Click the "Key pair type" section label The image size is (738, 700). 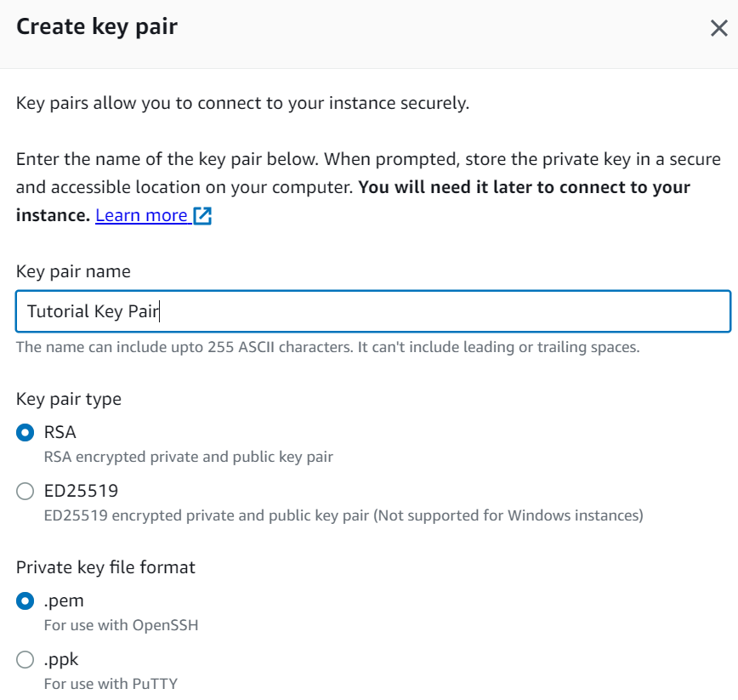[69, 399]
